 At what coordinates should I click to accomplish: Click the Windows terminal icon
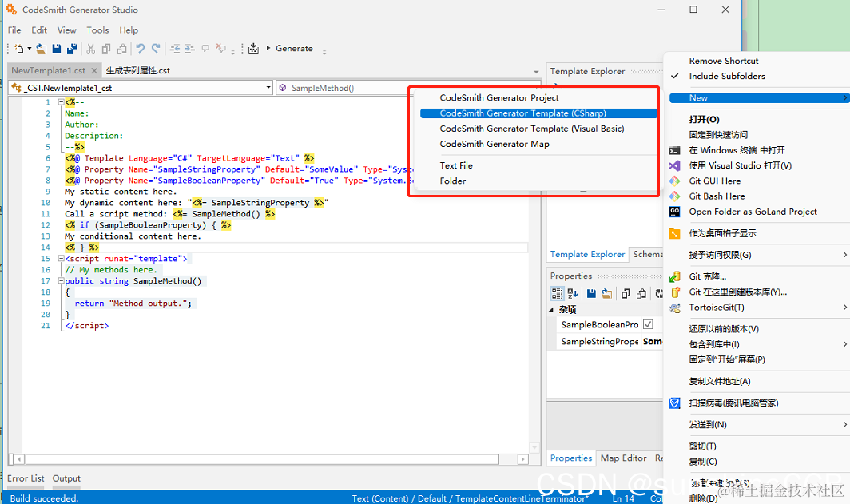pos(674,150)
